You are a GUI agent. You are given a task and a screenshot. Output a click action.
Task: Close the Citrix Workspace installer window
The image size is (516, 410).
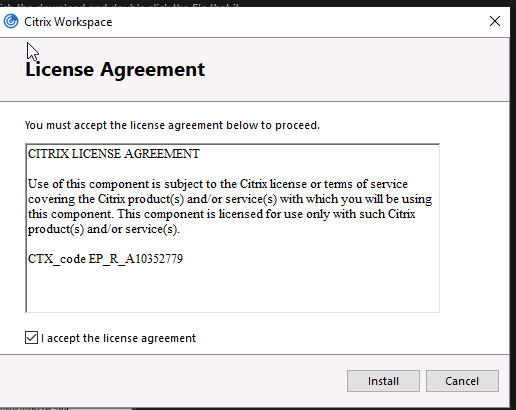click(x=495, y=21)
